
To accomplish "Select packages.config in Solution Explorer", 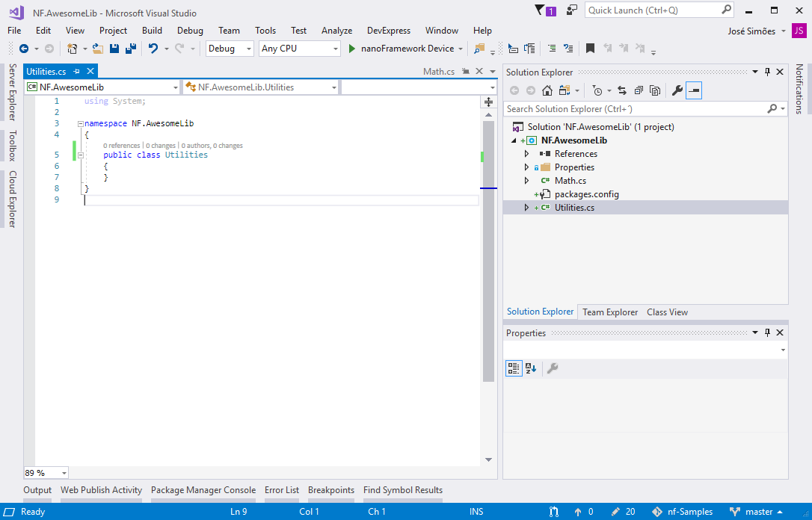I will pos(586,194).
